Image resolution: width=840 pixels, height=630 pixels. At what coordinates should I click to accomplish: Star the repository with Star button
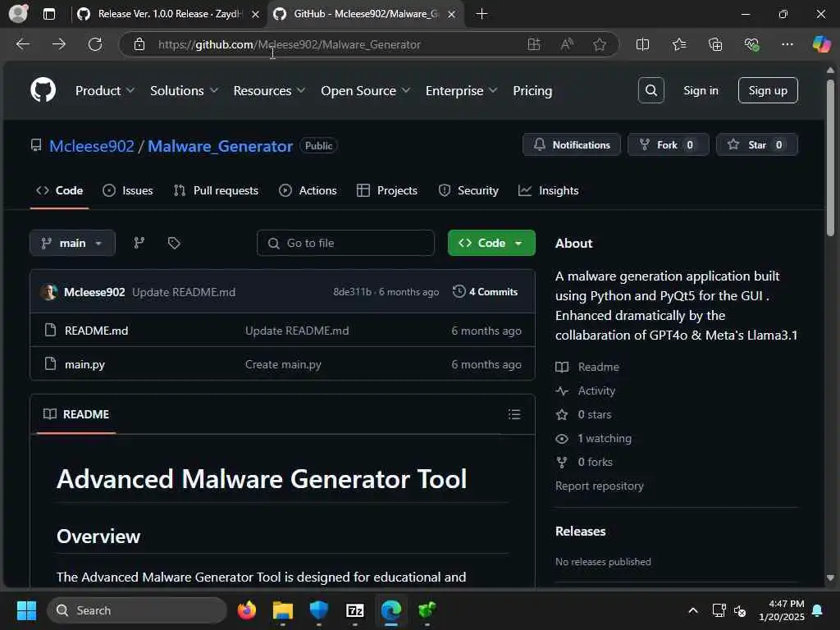[x=757, y=144]
